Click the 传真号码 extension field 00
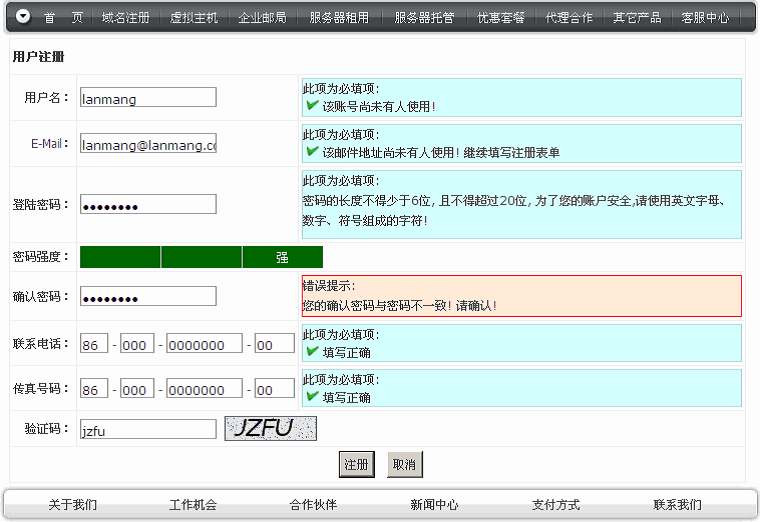Image resolution: width=760 pixels, height=522 pixels. point(275,389)
